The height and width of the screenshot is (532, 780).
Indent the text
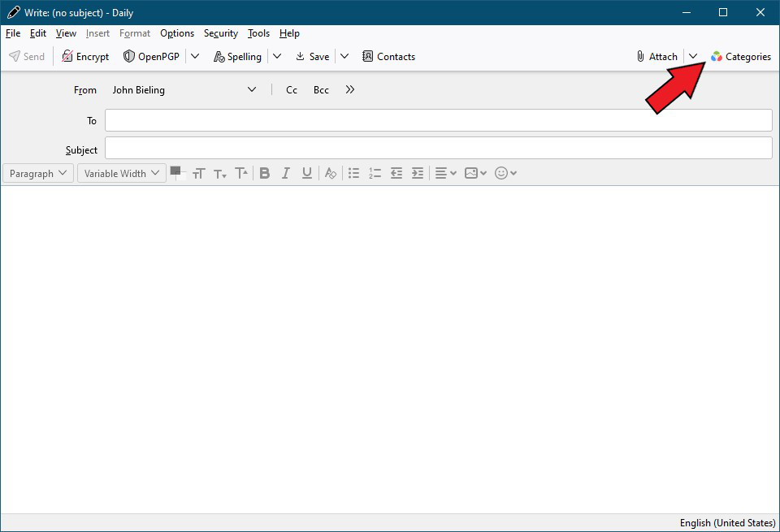tap(418, 173)
